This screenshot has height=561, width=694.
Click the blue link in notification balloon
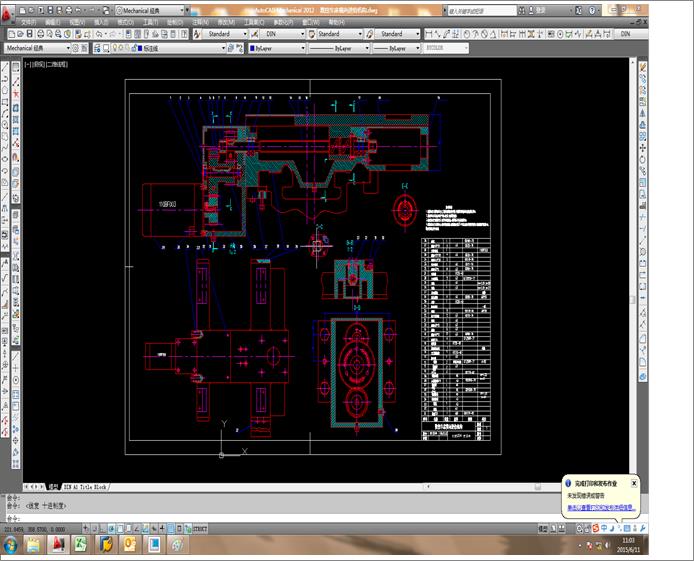click(x=601, y=508)
